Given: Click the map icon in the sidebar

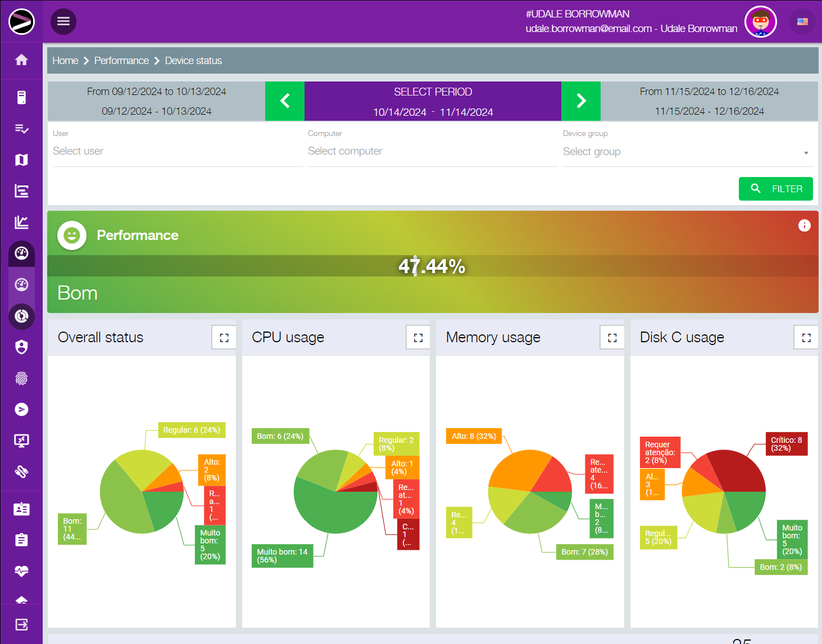Looking at the screenshot, I should (21, 160).
